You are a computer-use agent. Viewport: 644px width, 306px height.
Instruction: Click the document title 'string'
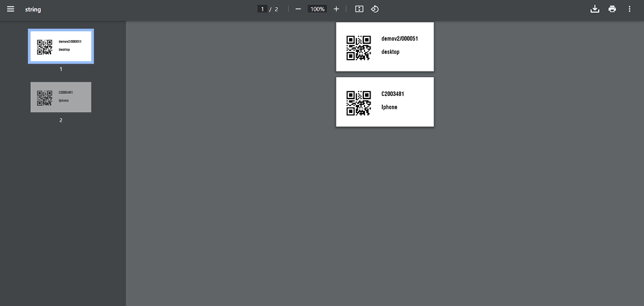[x=33, y=9]
